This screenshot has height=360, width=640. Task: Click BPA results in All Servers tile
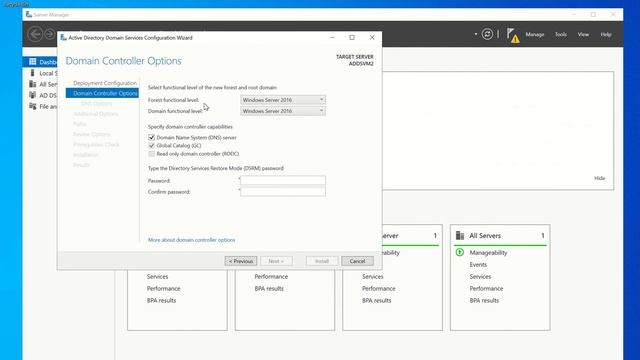coord(484,300)
